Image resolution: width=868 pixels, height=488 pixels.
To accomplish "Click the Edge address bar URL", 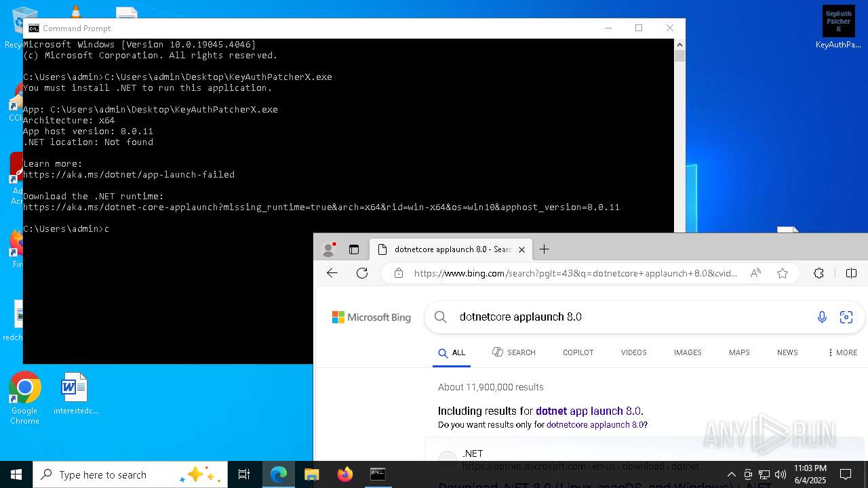I will click(575, 273).
